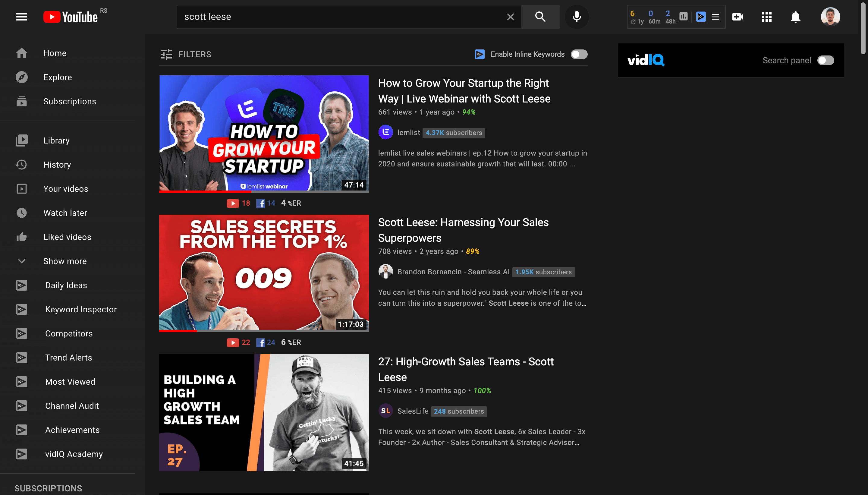Open the vidIQ stats chart icon in toolbar
The width and height of the screenshot is (868, 495).
[684, 16]
